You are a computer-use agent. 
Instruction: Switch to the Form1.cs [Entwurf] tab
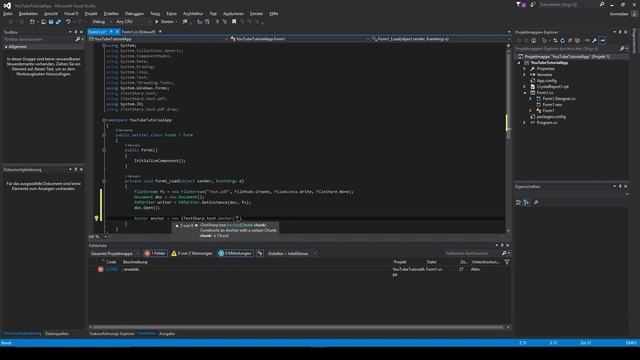click(138, 31)
